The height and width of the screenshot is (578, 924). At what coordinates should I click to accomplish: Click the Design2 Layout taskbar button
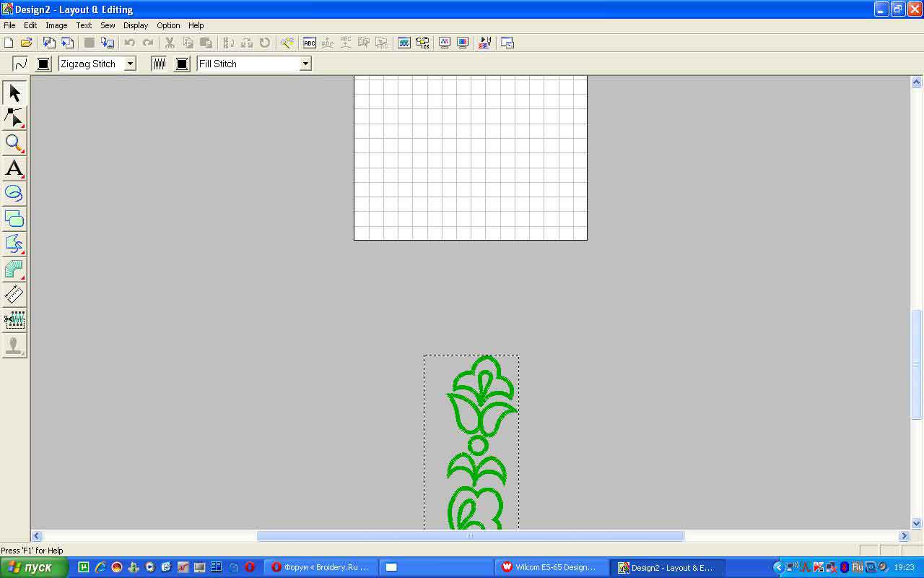coord(669,567)
